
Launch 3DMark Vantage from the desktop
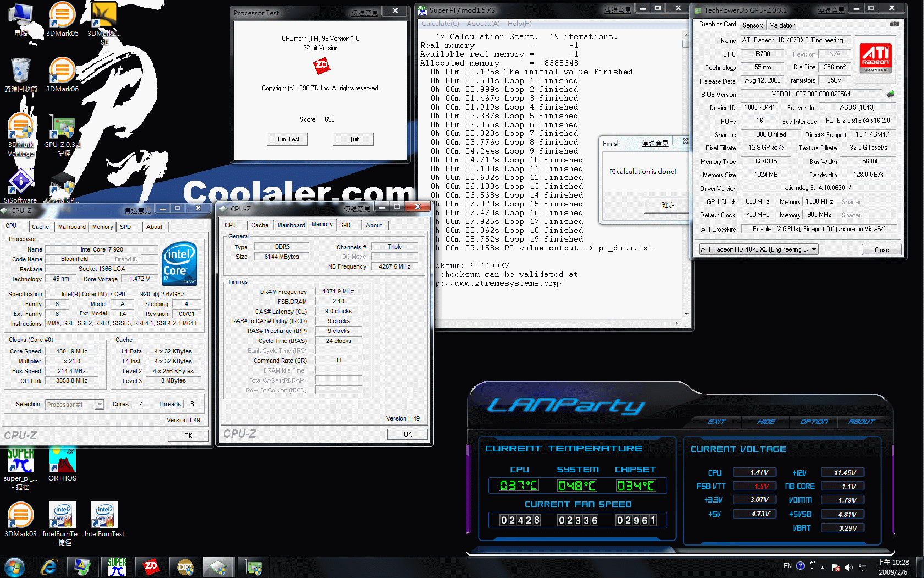coord(21,135)
